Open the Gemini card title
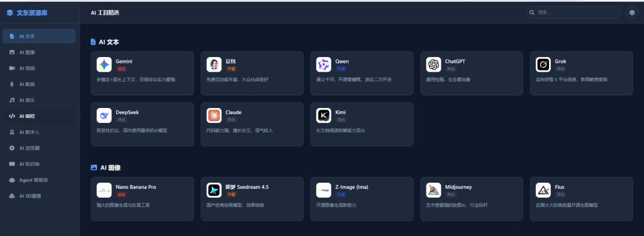 pos(124,62)
